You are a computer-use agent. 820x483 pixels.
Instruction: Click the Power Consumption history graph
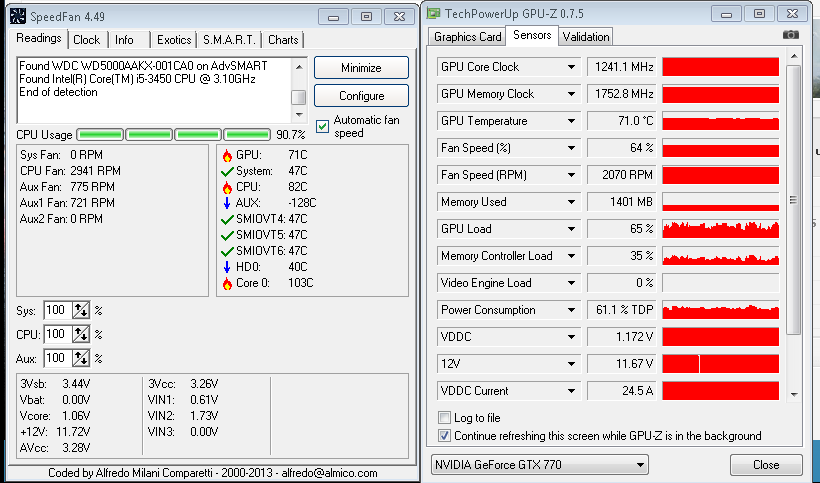tap(721, 310)
